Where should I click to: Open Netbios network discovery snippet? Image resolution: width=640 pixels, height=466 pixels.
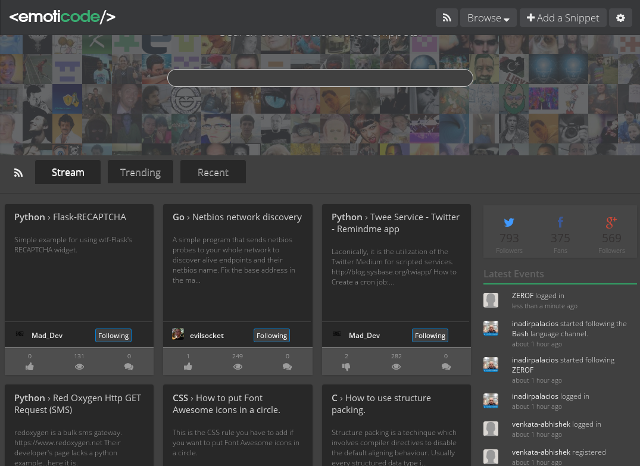tap(247, 217)
